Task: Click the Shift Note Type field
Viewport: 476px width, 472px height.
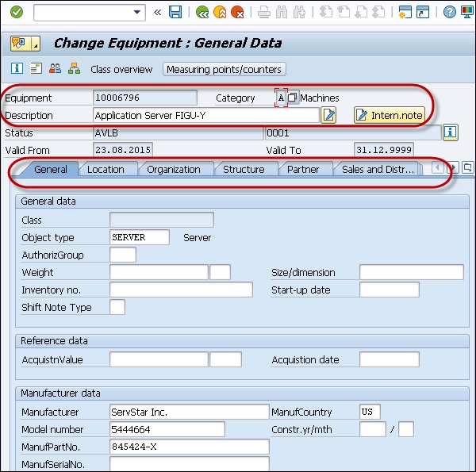Action: coord(117,307)
